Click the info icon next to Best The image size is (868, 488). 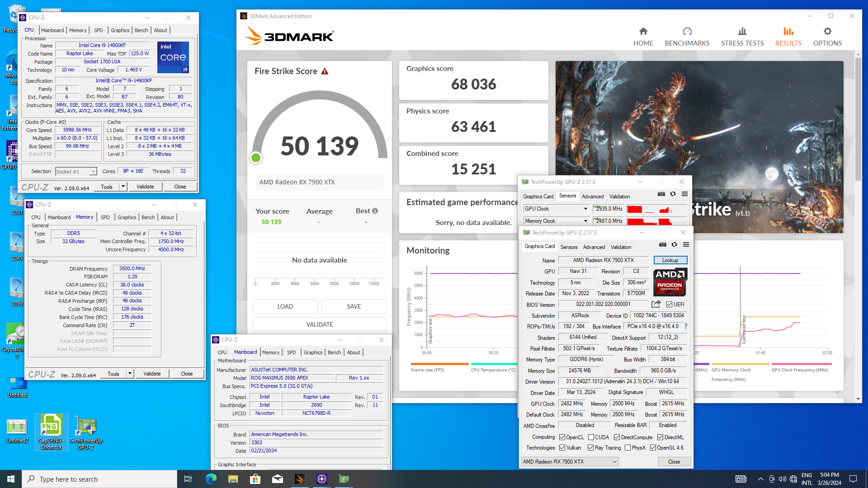375,211
